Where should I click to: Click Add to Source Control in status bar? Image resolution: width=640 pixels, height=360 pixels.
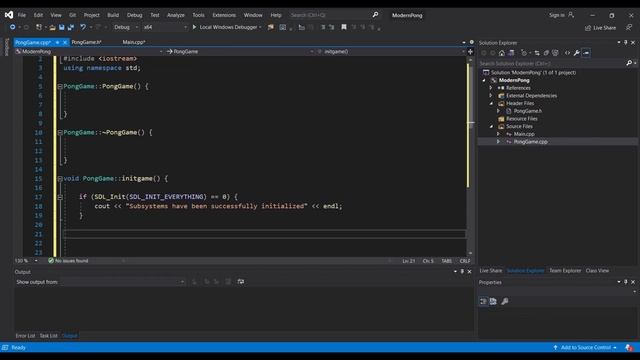coord(586,348)
